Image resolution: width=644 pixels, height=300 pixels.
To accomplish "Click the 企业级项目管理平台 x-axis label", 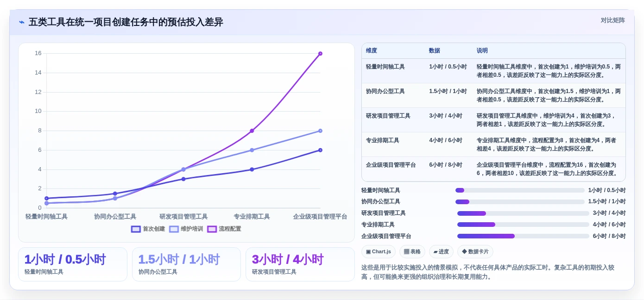I will [320, 217].
